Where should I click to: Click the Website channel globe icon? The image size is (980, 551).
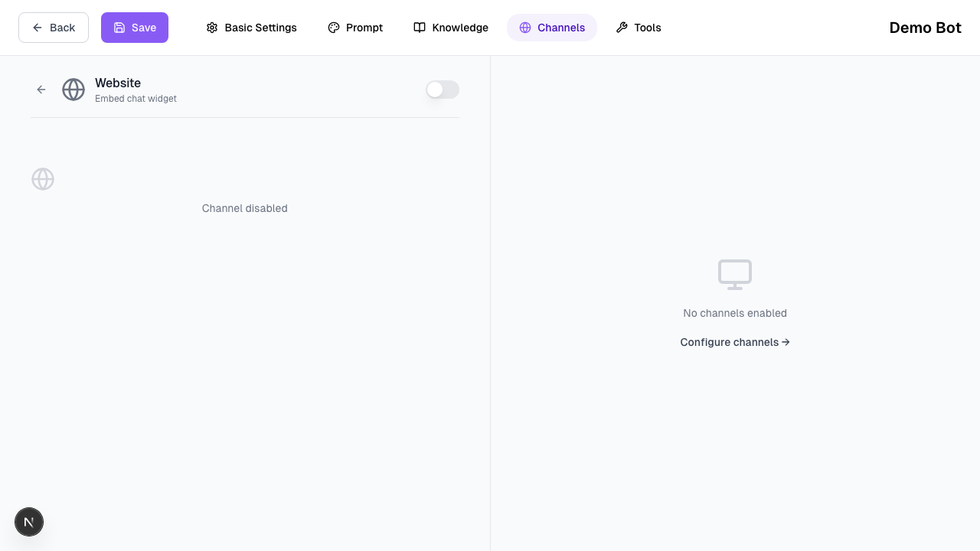[73, 90]
